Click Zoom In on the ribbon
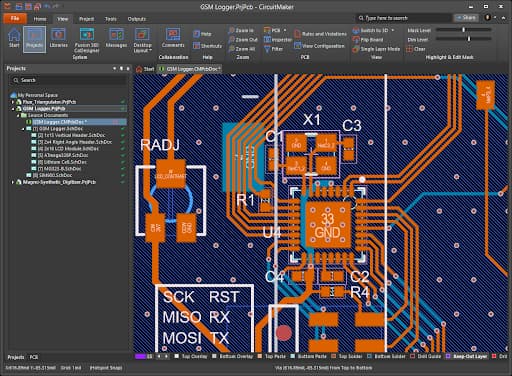512x376 pixels. [241, 30]
